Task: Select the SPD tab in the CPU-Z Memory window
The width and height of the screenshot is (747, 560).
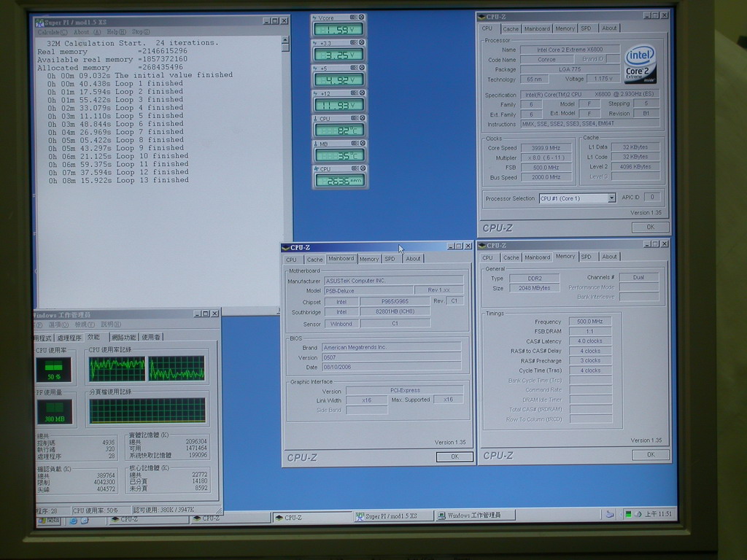Action: point(587,257)
